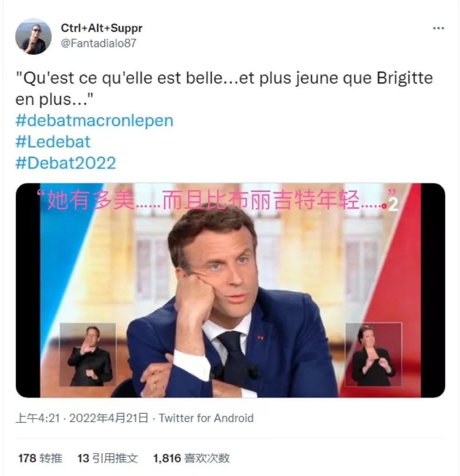Click the sign interpreter inset on the right
This screenshot has height=476, width=460.
coord(373,355)
